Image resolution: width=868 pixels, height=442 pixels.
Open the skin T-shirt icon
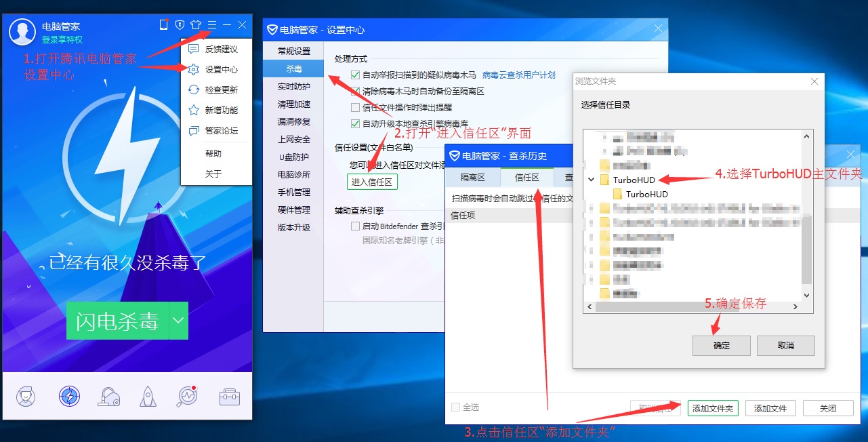coord(196,25)
